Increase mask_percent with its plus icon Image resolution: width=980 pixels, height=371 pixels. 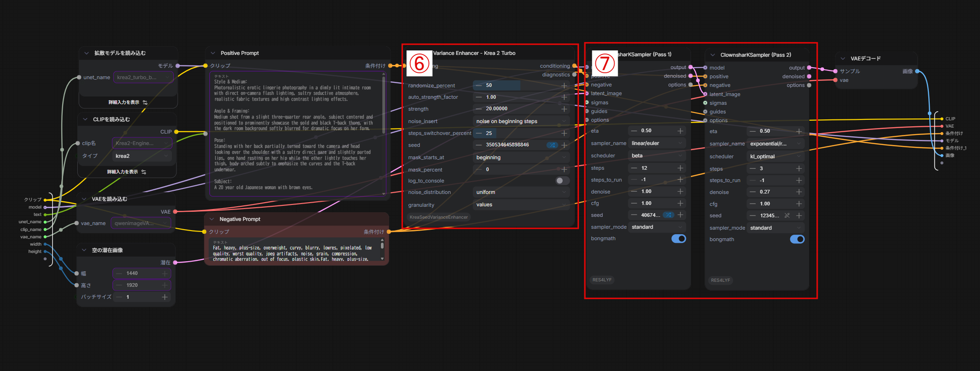point(564,169)
